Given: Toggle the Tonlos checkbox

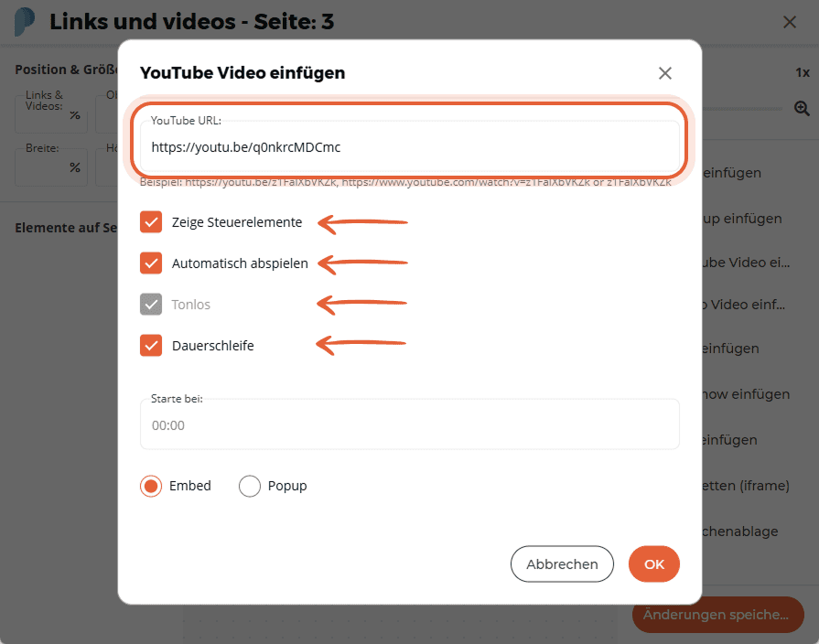Looking at the screenshot, I should click(151, 305).
